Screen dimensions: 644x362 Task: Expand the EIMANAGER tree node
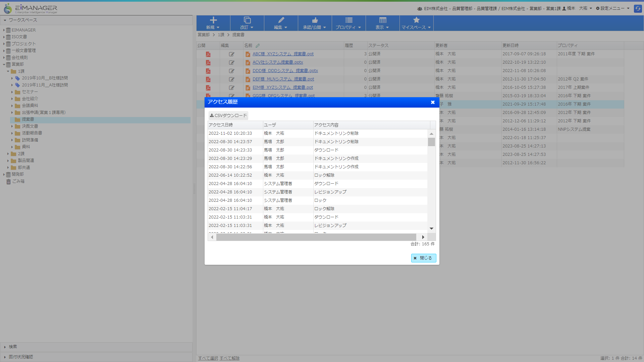[4, 30]
